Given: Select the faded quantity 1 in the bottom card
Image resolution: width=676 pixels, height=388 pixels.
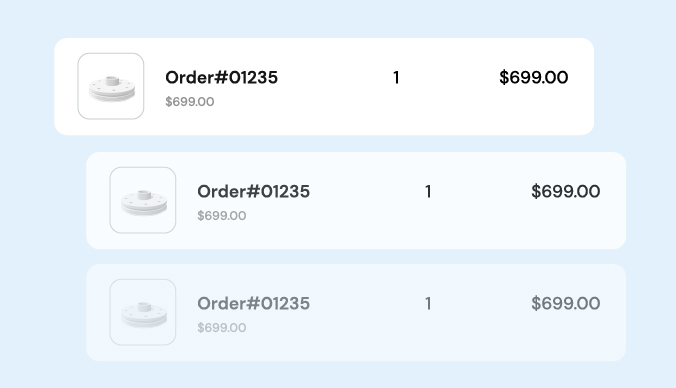Looking at the screenshot, I should coord(428,304).
